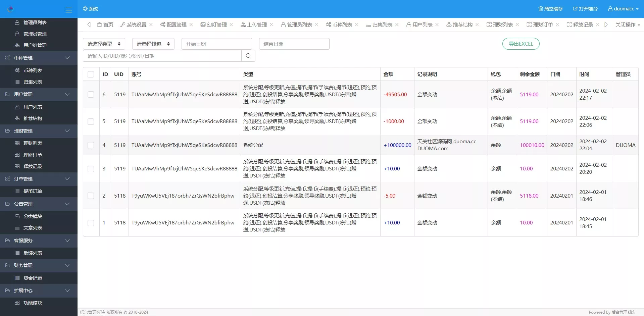Check the select-all checkbox in table header

coord(91,74)
